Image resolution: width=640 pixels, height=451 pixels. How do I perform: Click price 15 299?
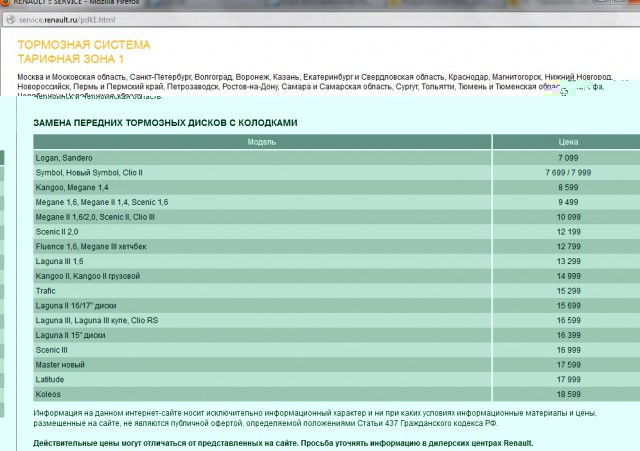pos(569,291)
